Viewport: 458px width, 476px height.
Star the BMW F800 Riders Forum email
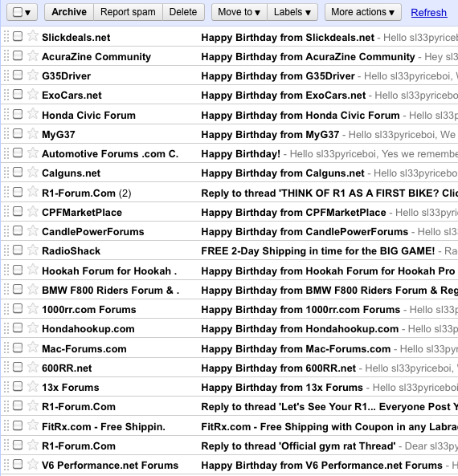tap(32, 289)
